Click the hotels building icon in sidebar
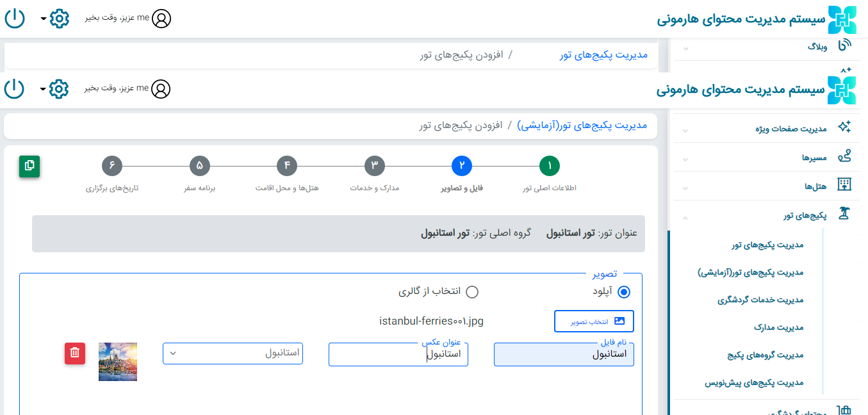 click(x=844, y=186)
